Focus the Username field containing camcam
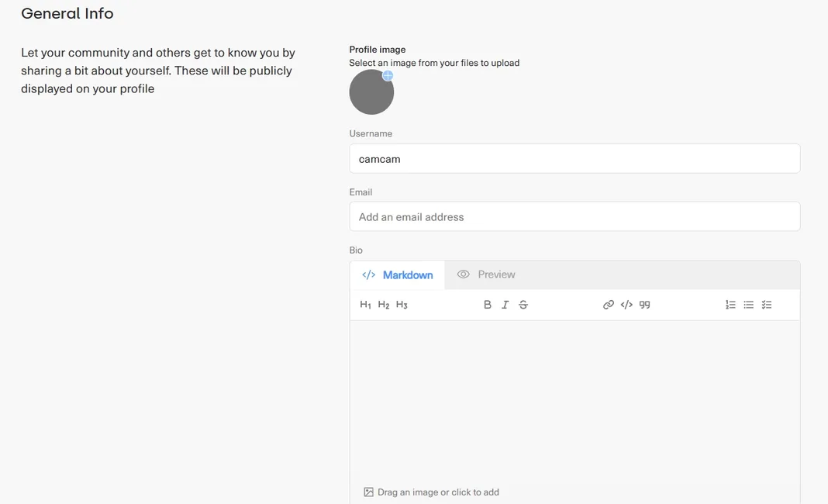The width and height of the screenshot is (828, 504). (x=574, y=159)
